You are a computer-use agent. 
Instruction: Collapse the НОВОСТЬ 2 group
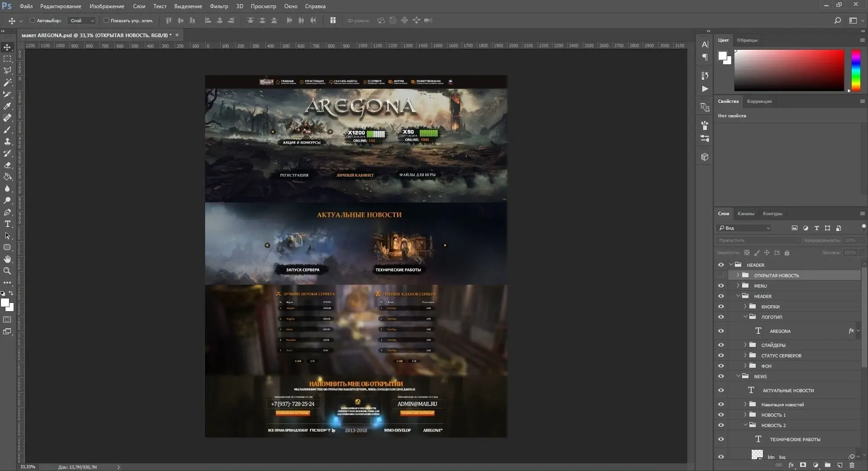pyautogui.click(x=745, y=425)
